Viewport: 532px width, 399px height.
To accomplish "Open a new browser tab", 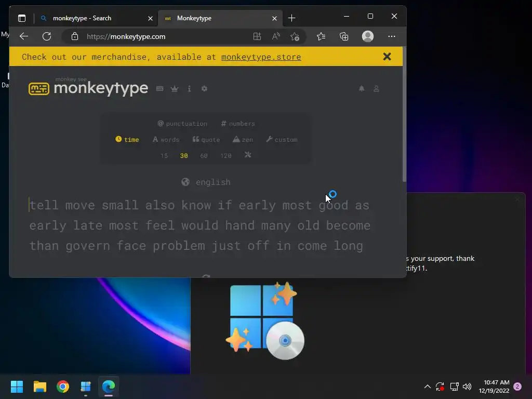I will pyautogui.click(x=291, y=18).
